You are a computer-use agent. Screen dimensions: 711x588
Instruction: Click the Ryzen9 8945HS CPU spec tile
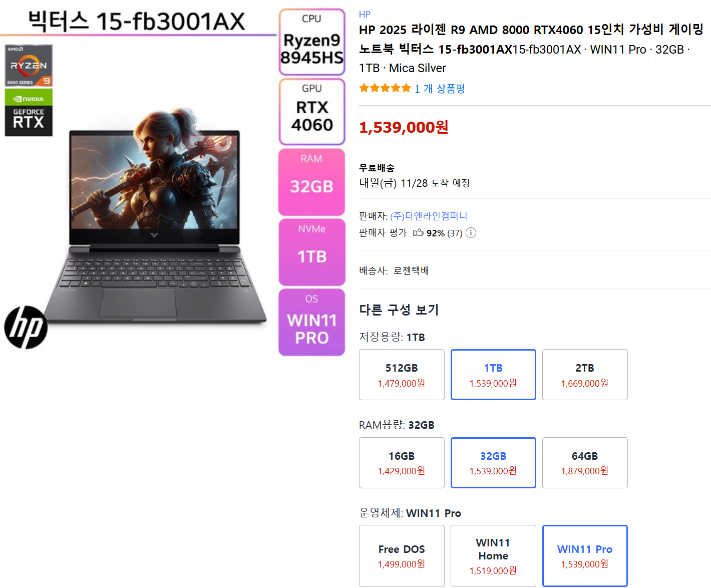pyautogui.click(x=312, y=42)
